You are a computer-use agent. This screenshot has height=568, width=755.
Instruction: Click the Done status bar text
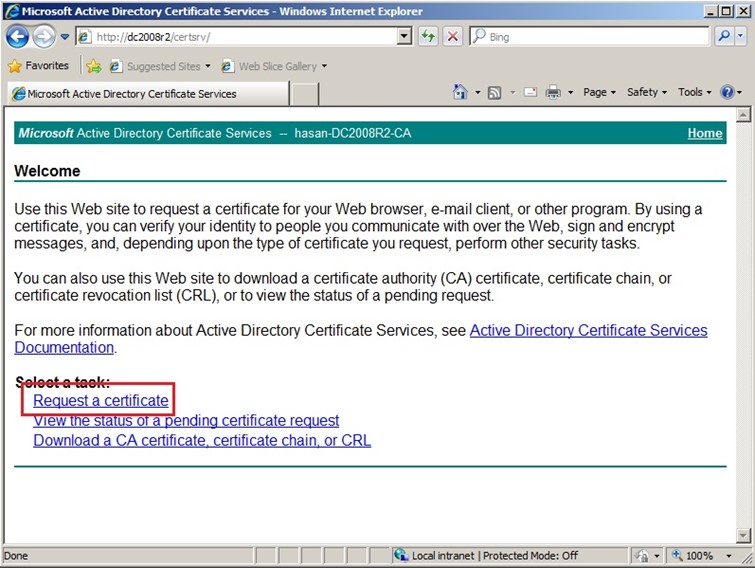click(x=16, y=556)
